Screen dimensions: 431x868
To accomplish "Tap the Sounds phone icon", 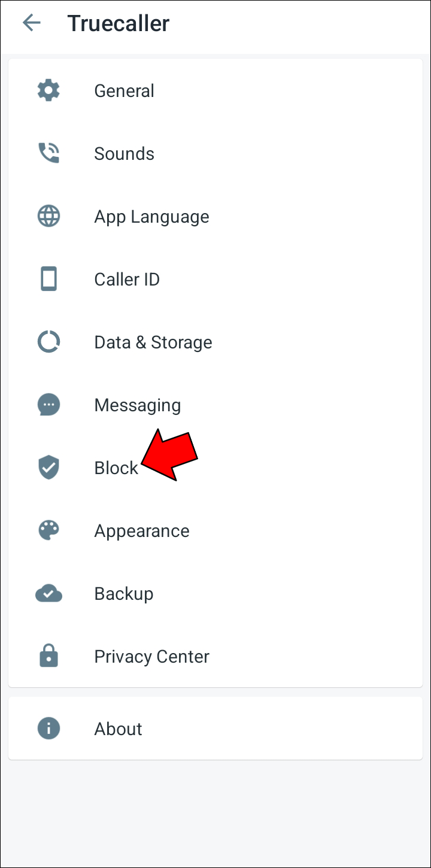I will point(48,153).
